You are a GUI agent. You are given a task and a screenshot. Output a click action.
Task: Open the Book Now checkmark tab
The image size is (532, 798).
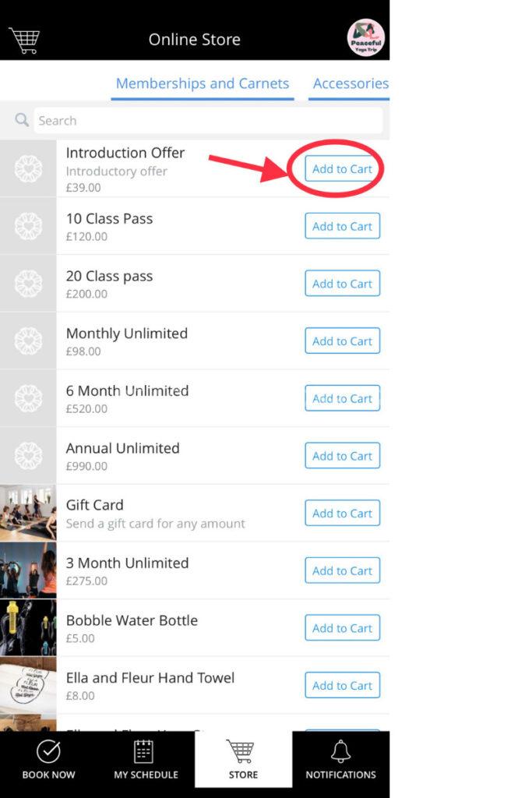(48, 759)
